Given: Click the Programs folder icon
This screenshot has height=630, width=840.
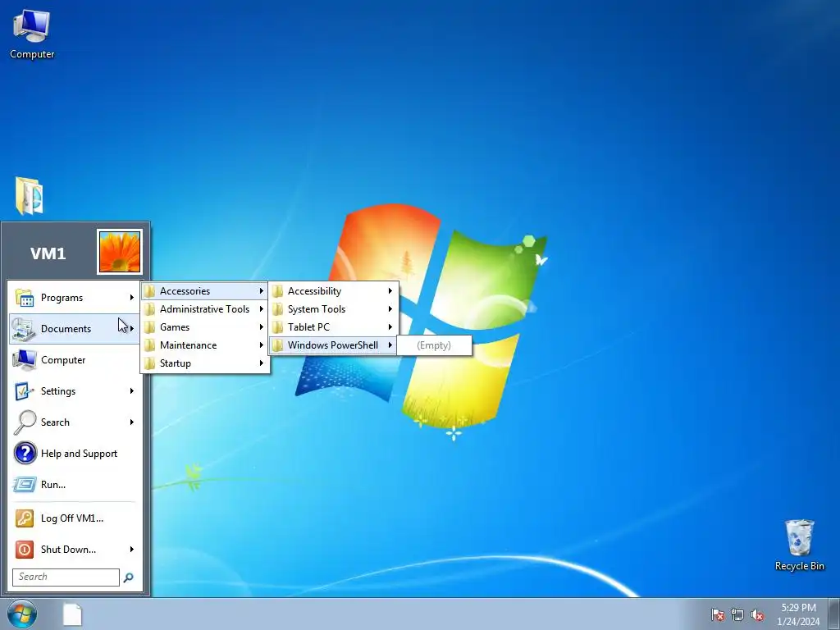Looking at the screenshot, I should point(25,298).
